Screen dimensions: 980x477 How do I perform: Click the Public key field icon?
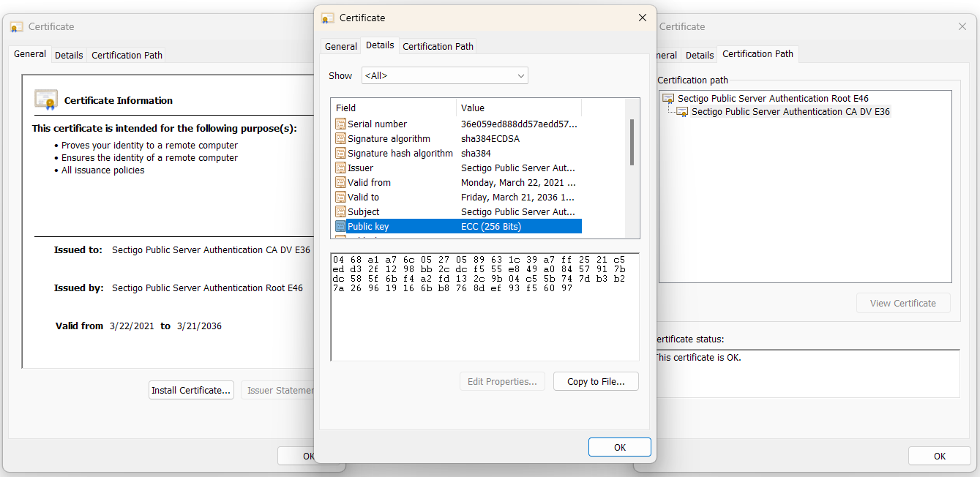[x=340, y=227]
